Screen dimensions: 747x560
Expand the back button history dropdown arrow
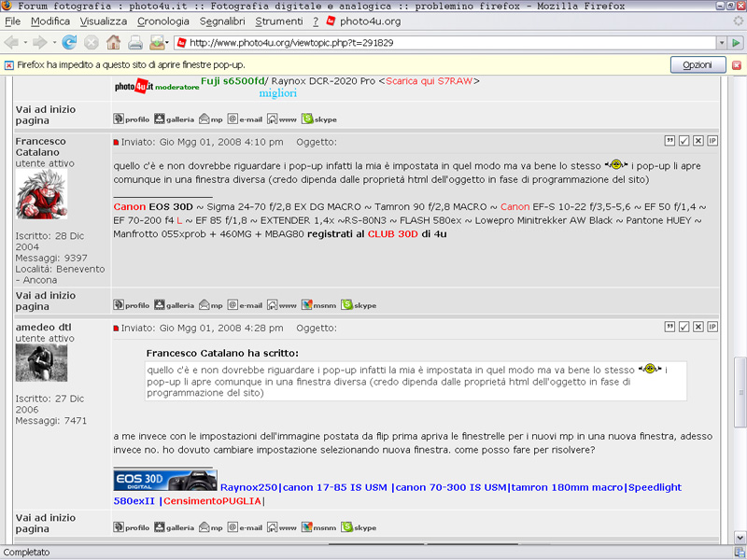click(25, 43)
